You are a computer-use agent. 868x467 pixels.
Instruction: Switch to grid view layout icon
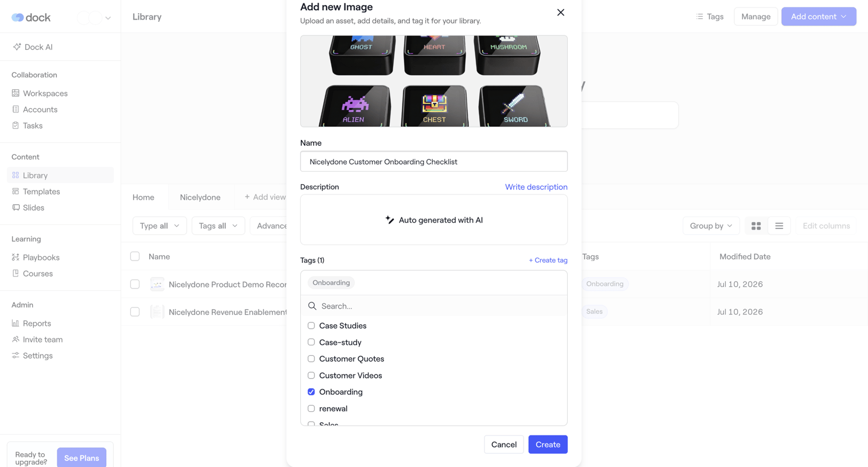click(x=756, y=226)
